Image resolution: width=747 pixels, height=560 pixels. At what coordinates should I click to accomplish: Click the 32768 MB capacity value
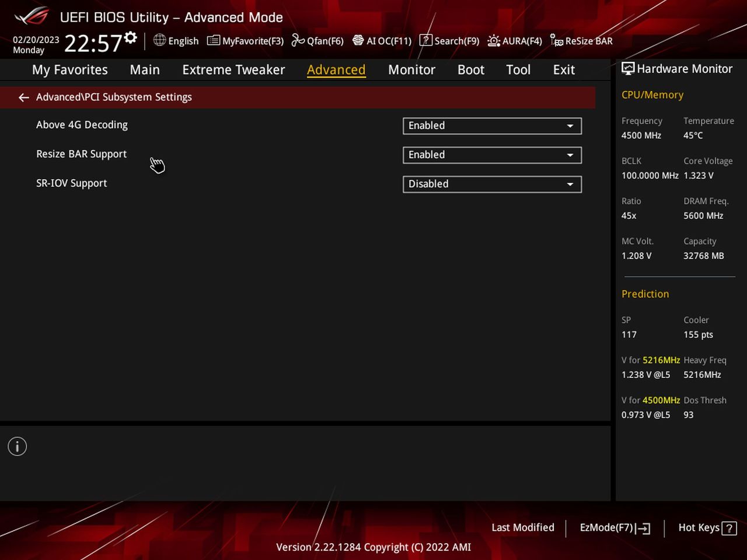(x=704, y=256)
